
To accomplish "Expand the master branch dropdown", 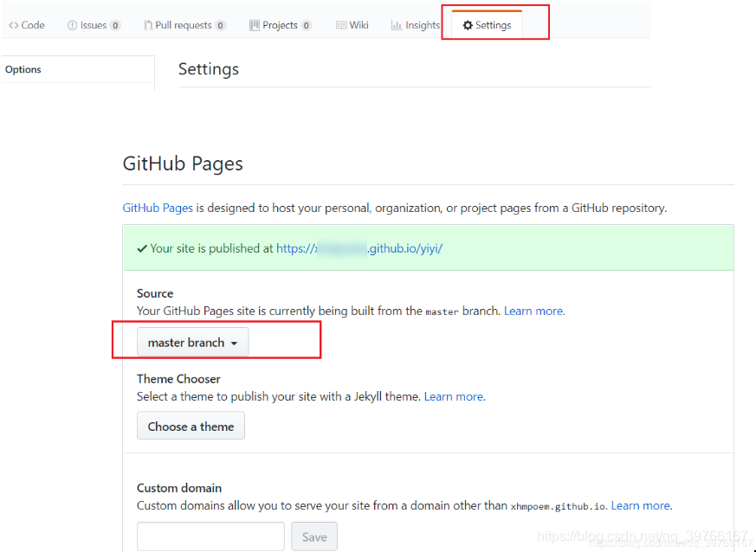I will click(x=193, y=342).
